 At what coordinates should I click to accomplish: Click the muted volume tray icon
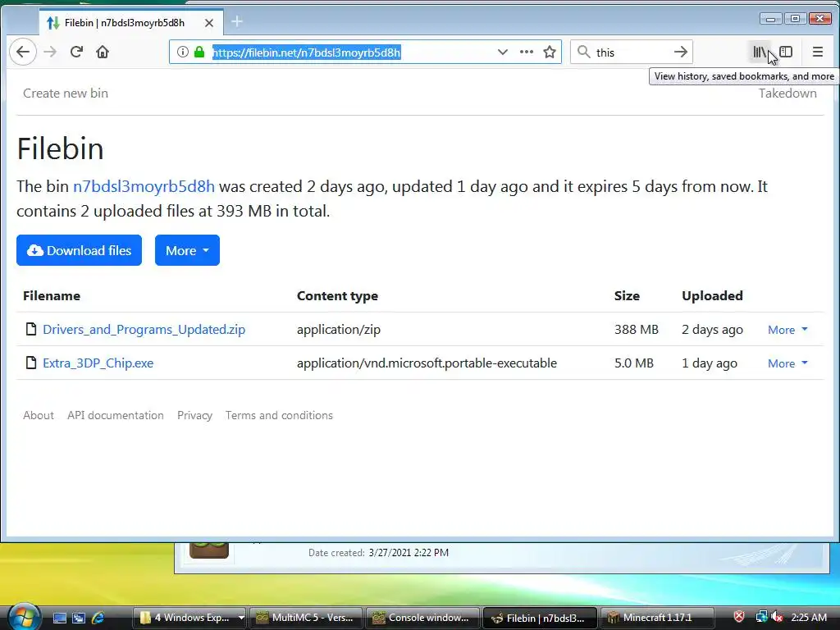pyautogui.click(x=777, y=617)
